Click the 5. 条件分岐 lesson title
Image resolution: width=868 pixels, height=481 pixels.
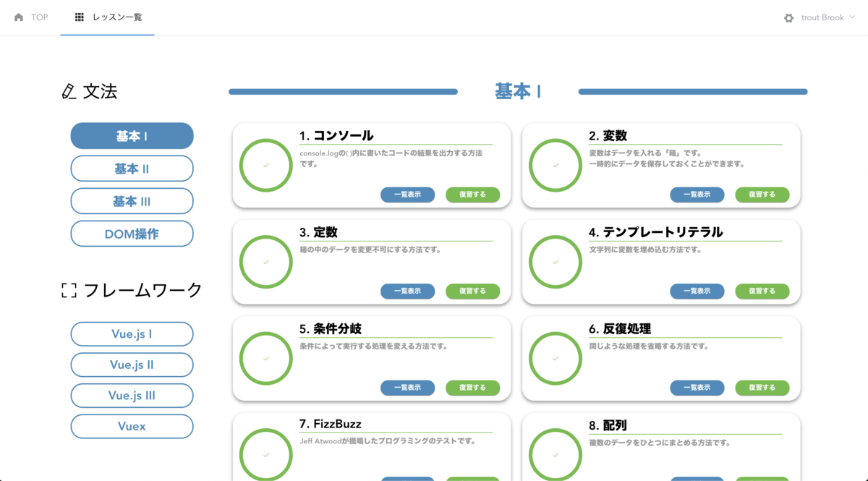tap(331, 329)
